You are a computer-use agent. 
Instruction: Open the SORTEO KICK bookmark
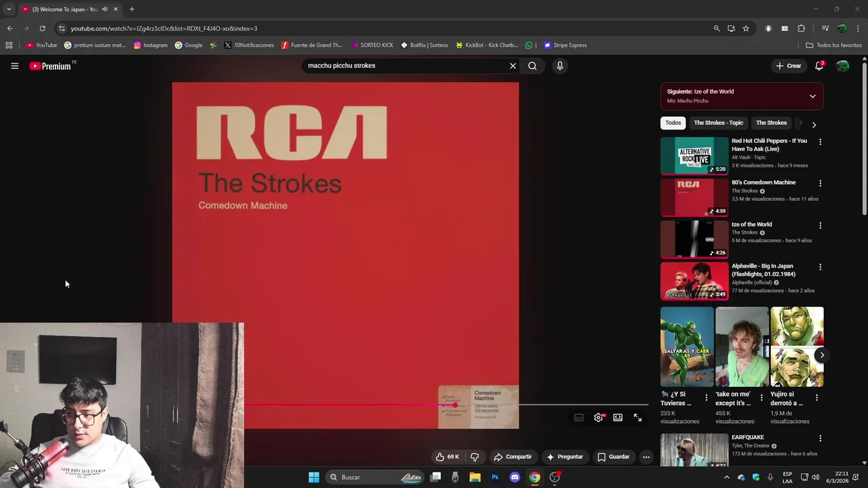372,45
